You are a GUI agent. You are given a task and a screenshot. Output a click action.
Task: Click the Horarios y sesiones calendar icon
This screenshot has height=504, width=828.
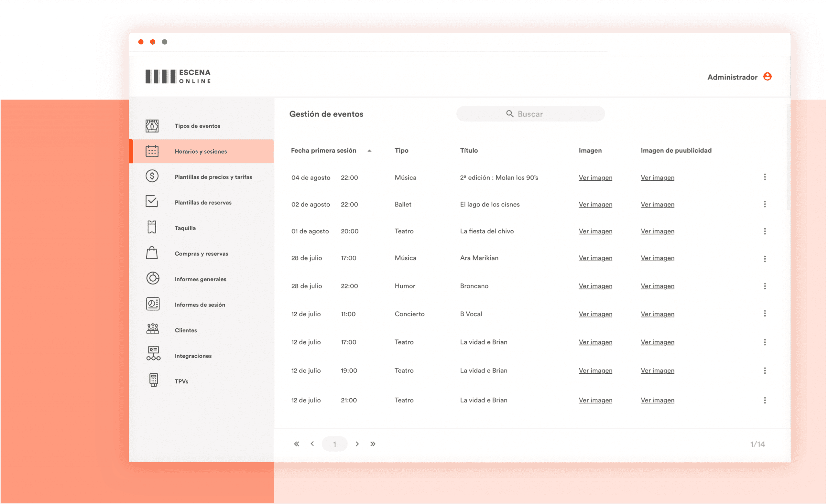coord(152,151)
